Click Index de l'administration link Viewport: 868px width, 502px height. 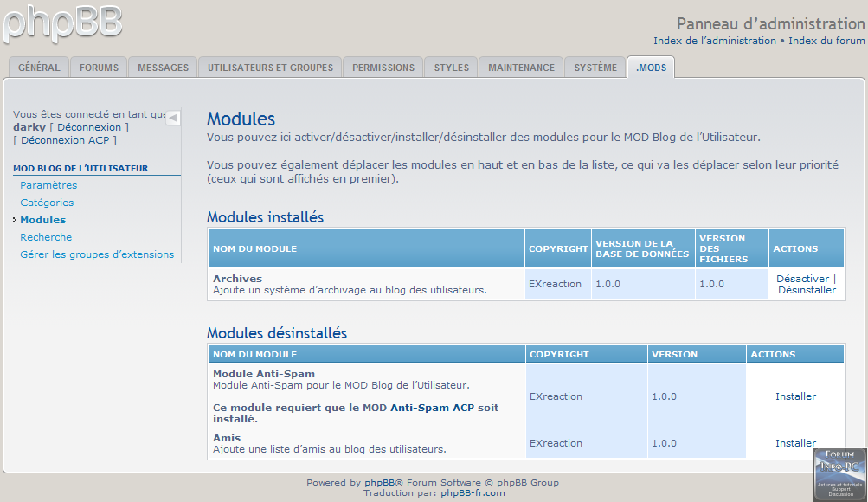click(715, 41)
